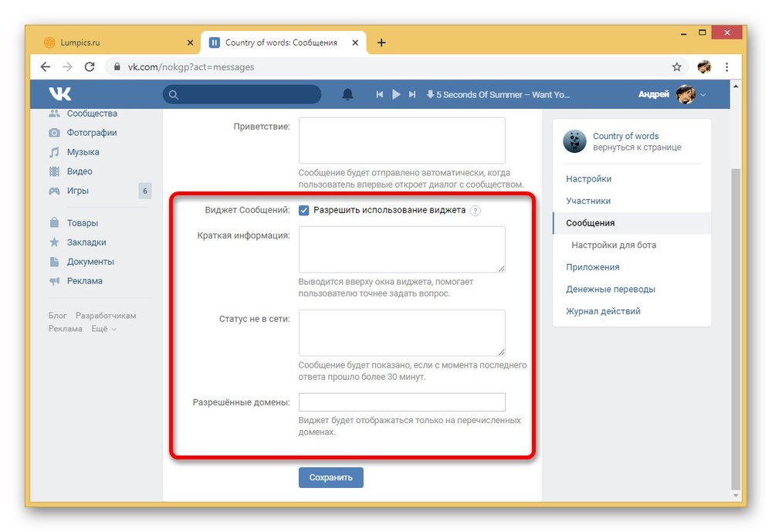Focus the VK header search field
This screenshot has height=532, width=772.
pos(242,94)
